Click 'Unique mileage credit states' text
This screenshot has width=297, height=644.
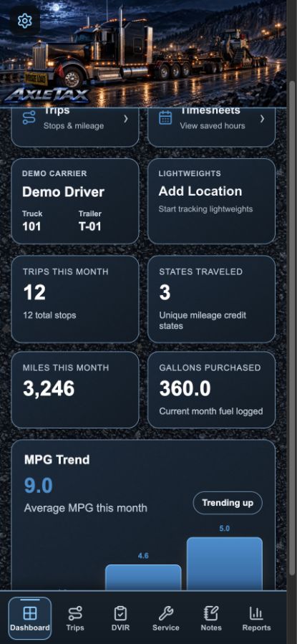click(x=203, y=320)
